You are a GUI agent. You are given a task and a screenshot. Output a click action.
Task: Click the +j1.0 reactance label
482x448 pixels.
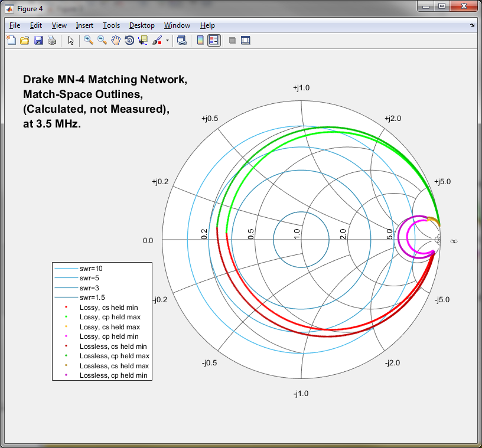tap(301, 88)
